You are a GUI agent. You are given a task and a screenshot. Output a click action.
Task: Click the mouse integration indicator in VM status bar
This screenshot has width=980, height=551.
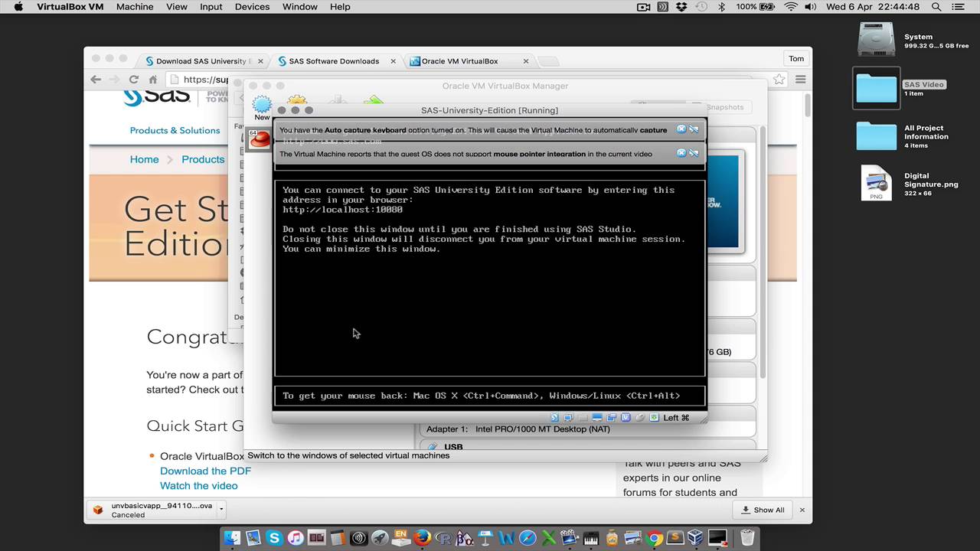[x=640, y=418]
